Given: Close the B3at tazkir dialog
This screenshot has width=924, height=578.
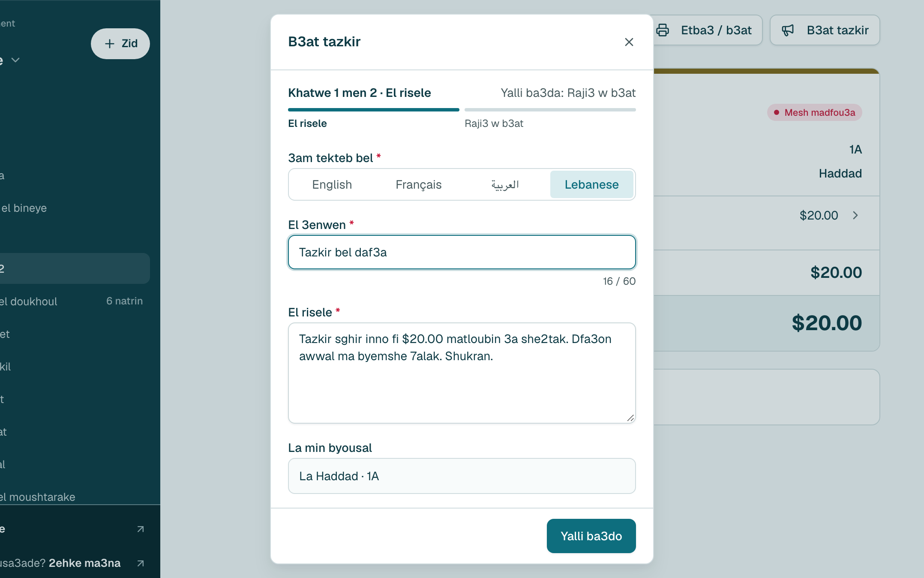Looking at the screenshot, I should point(629,42).
